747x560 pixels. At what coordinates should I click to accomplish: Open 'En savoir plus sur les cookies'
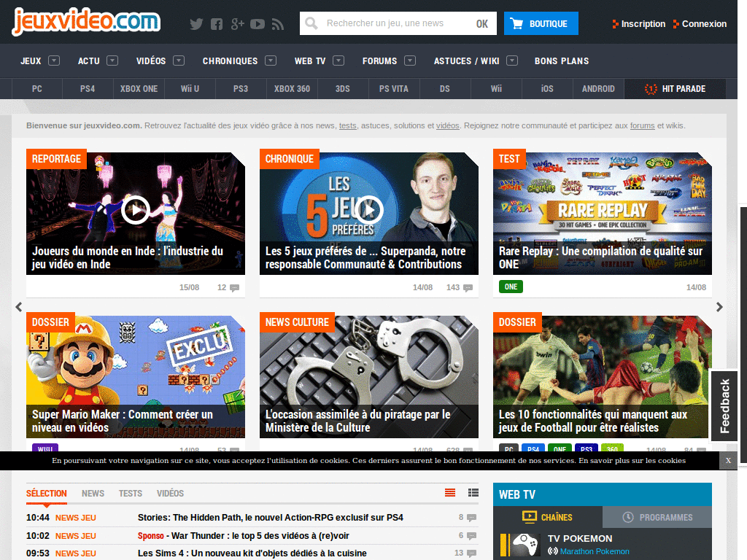632,461
